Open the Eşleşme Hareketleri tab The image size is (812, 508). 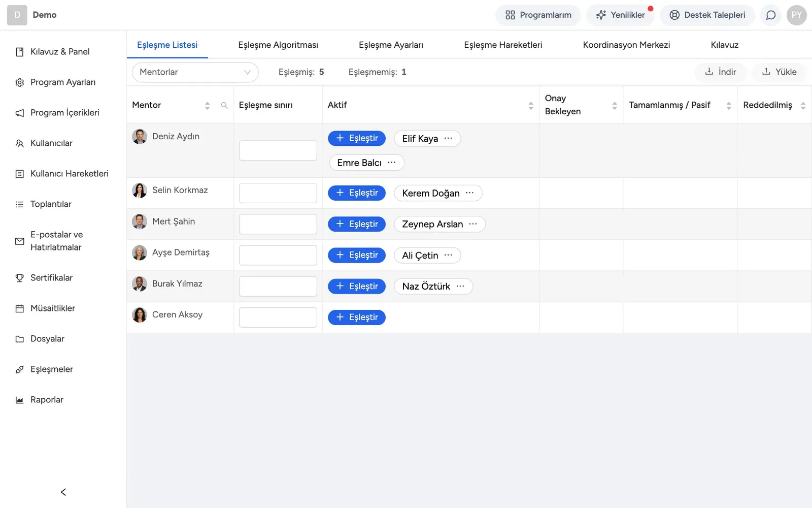pos(503,45)
